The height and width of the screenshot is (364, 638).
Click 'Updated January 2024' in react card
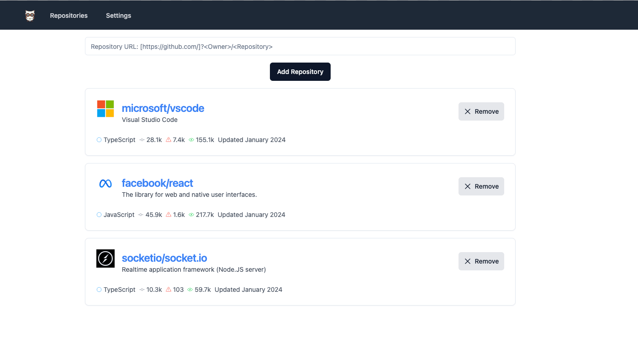pyautogui.click(x=252, y=215)
